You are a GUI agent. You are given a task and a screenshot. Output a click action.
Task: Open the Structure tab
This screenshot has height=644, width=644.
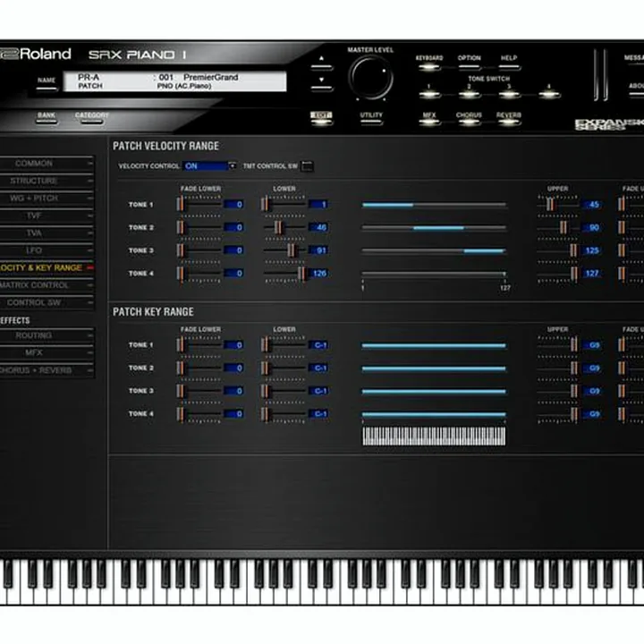pyautogui.click(x=47, y=181)
